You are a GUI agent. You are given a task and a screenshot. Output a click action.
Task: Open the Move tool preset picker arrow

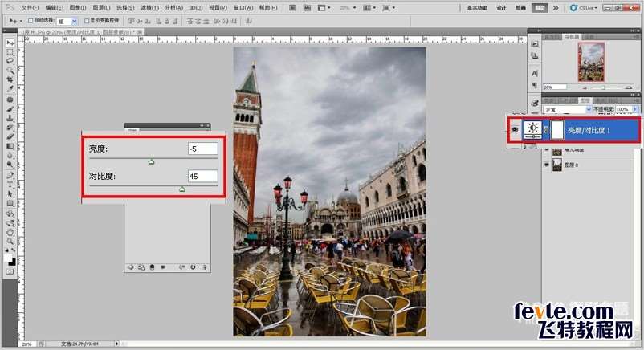coord(21,21)
